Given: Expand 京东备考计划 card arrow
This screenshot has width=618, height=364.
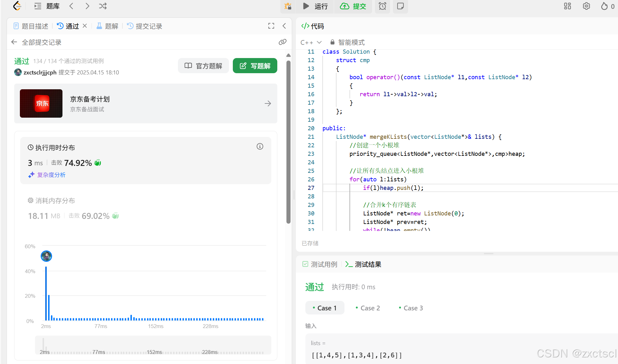Looking at the screenshot, I should click(x=268, y=103).
